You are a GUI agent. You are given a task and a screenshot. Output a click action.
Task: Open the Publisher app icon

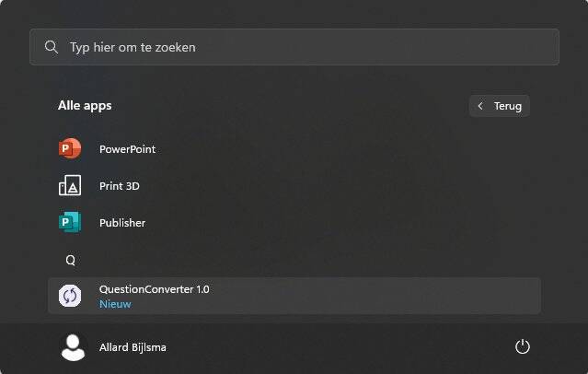70,222
